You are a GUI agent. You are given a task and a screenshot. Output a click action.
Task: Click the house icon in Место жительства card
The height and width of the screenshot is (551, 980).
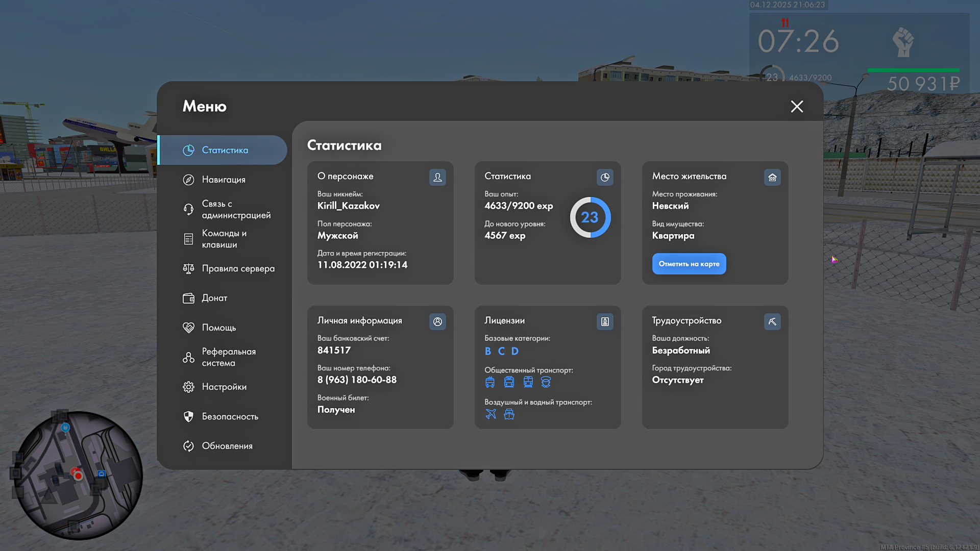click(x=772, y=177)
